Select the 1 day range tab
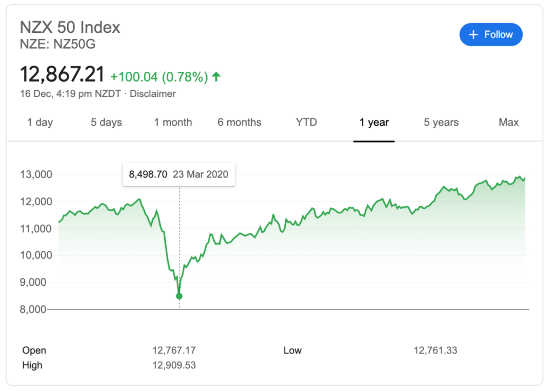 40,122
